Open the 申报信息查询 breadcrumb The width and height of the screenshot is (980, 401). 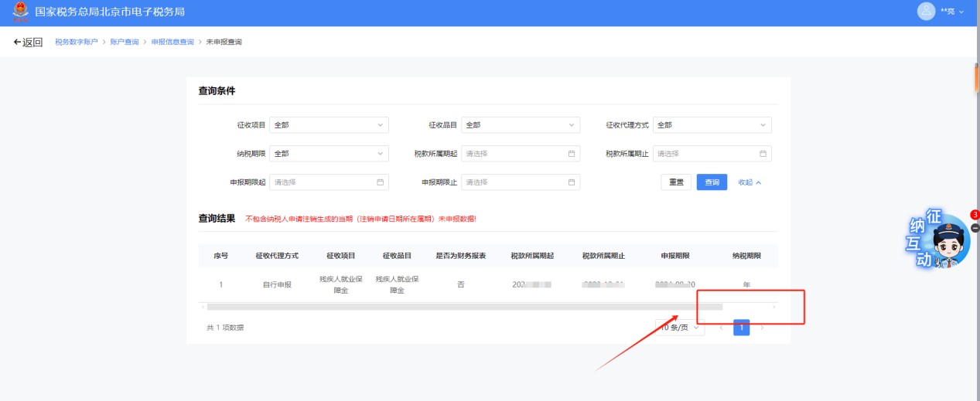tap(172, 42)
